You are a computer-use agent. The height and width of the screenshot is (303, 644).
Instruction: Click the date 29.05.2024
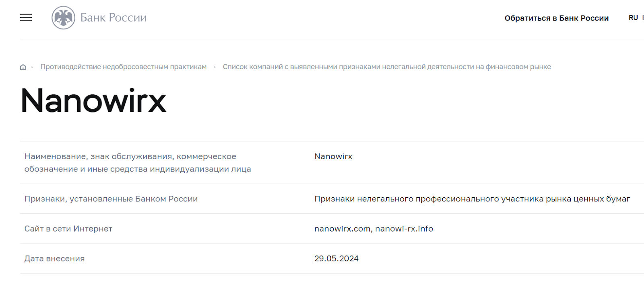pos(336,258)
